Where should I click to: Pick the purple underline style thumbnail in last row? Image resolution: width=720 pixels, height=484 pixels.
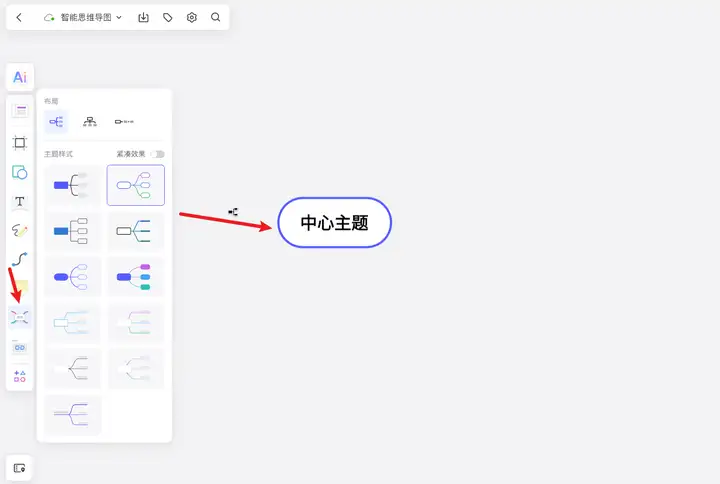pos(72,414)
